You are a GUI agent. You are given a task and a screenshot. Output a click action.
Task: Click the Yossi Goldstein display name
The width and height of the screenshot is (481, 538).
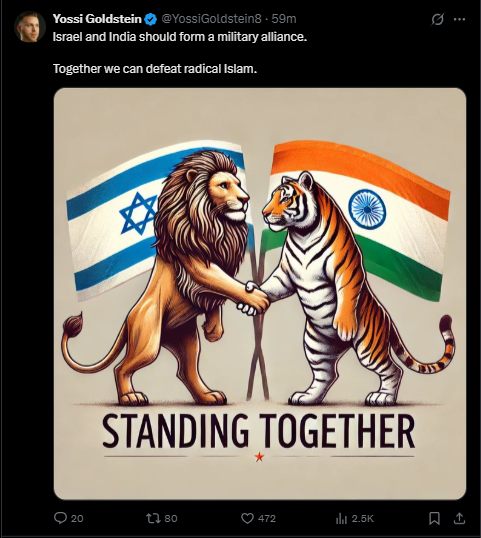(x=97, y=19)
